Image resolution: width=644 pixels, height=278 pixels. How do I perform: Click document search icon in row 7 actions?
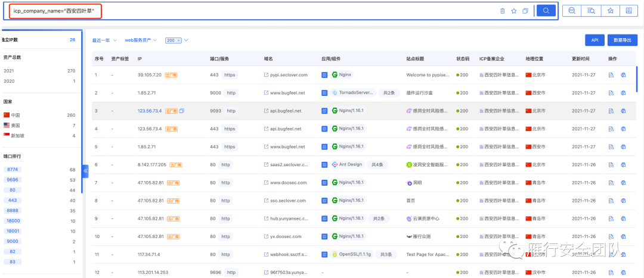tap(611, 183)
